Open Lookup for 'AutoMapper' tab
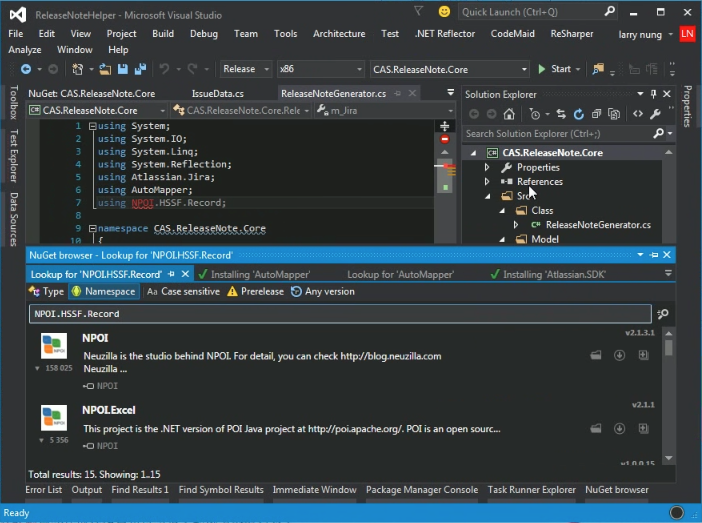 (x=401, y=274)
